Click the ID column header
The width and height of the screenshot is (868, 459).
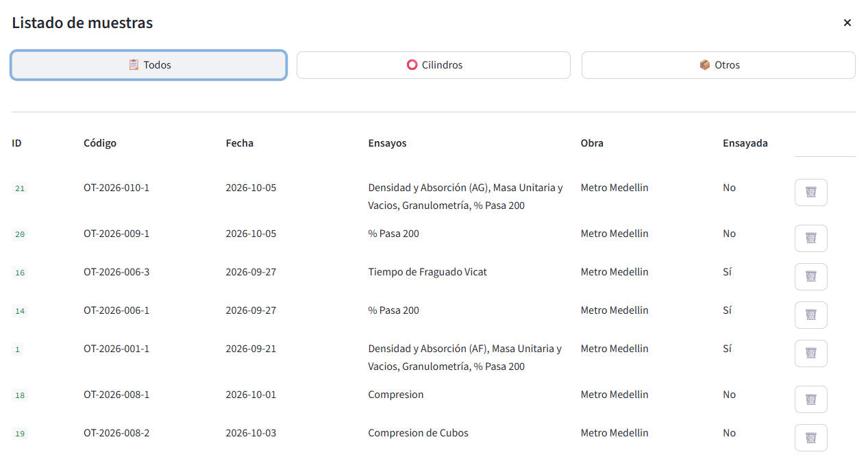click(16, 143)
